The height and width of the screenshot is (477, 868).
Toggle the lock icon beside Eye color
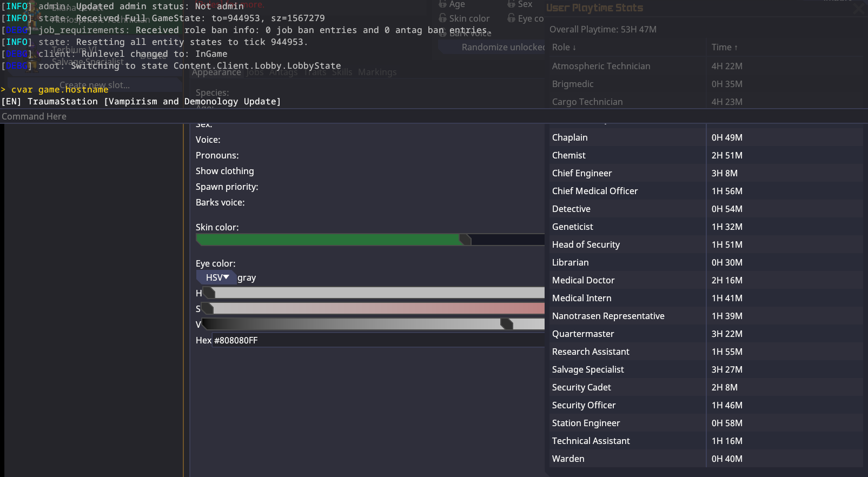point(511,18)
